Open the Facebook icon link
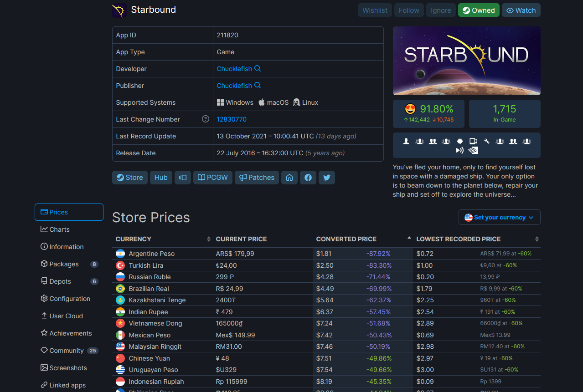This screenshot has height=392, width=583. 308,178
